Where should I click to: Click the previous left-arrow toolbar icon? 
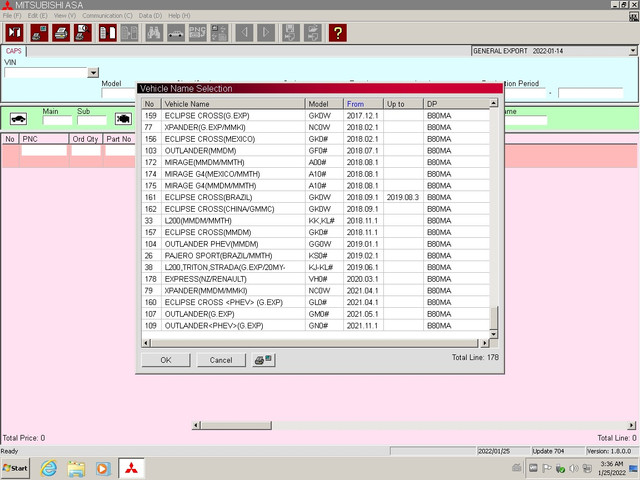click(244, 33)
